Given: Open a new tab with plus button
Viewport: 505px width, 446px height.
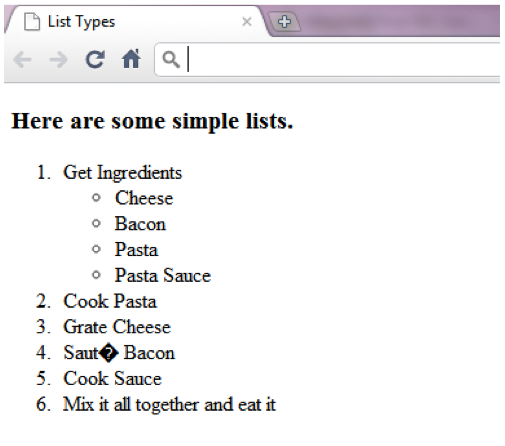Looking at the screenshot, I should (x=284, y=22).
